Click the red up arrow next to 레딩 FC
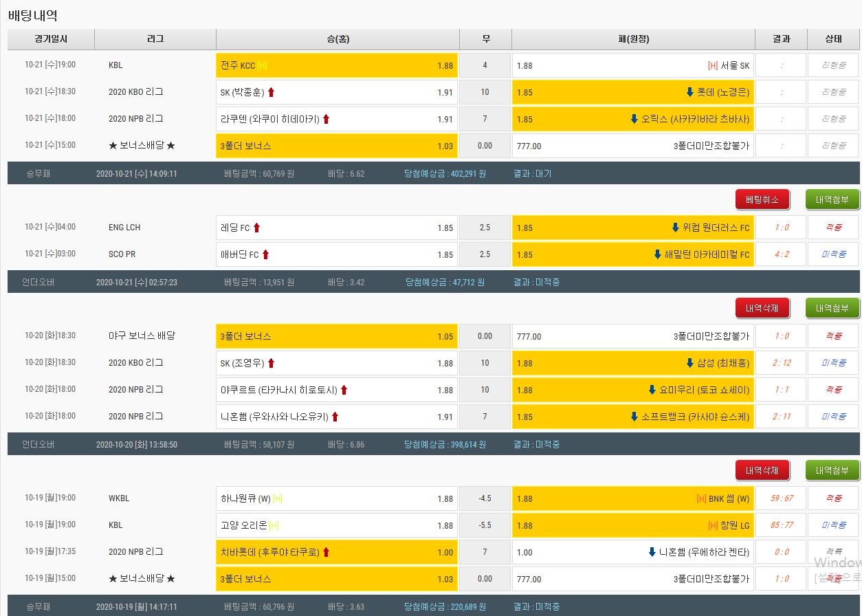The image size is (862, 616). click(256, 228)
